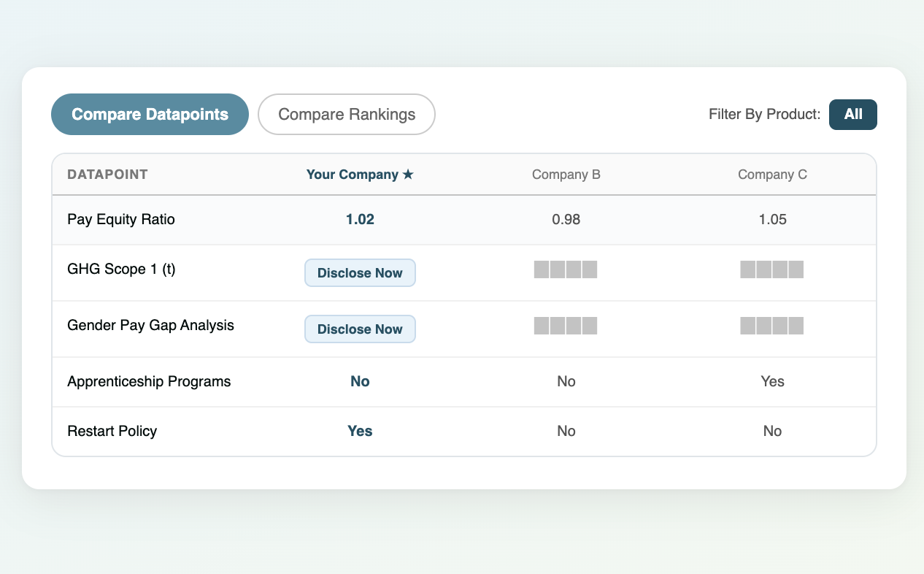Viewport: 924px width, 574px height.
Task: Select the Company C column header
Action: [x=772, y=175]
